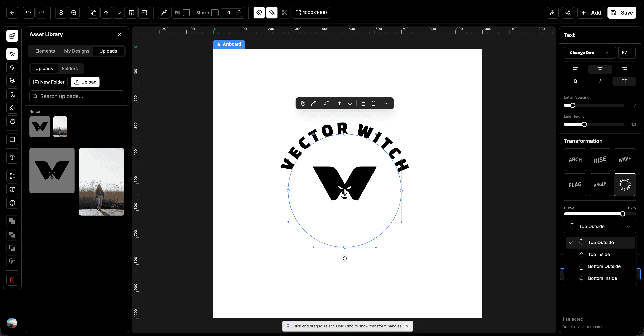
Task: Select the eyedropper tool
Action: 164,13
